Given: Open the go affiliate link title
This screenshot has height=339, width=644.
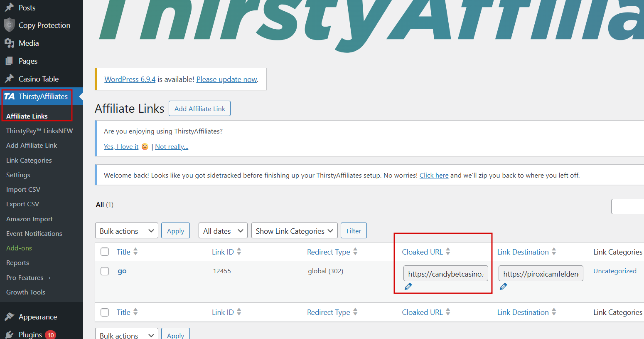Looking at the screenshot, I should 122,271.
